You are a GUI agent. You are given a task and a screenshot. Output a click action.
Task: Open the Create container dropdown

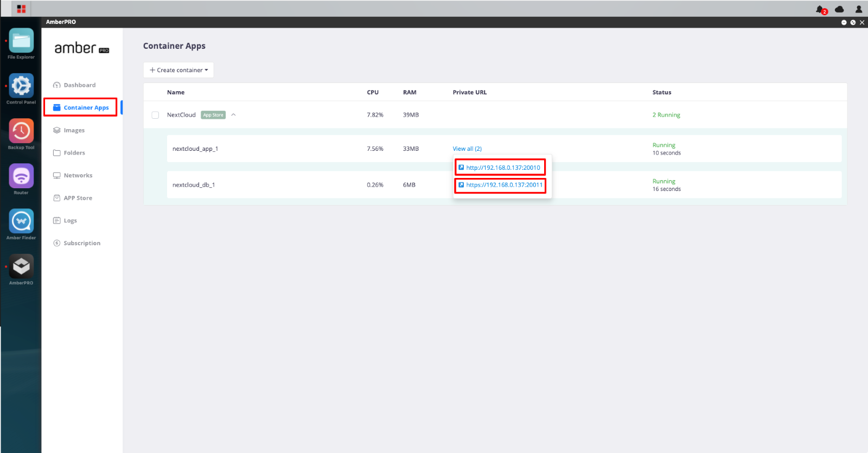click(x=178, y=70)
